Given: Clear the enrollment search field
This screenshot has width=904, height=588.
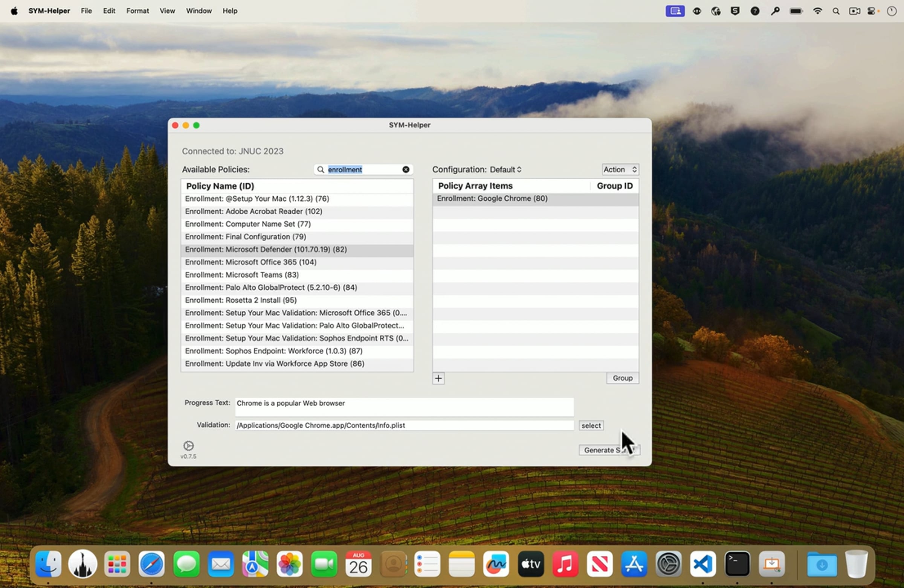Looking at the screenshot, I should 406,169.
